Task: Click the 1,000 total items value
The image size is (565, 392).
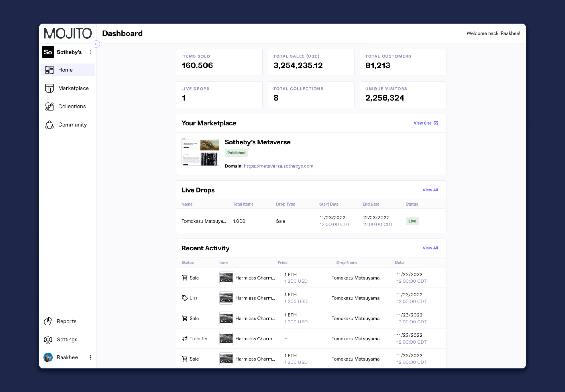Action: [x=239, y=221]
